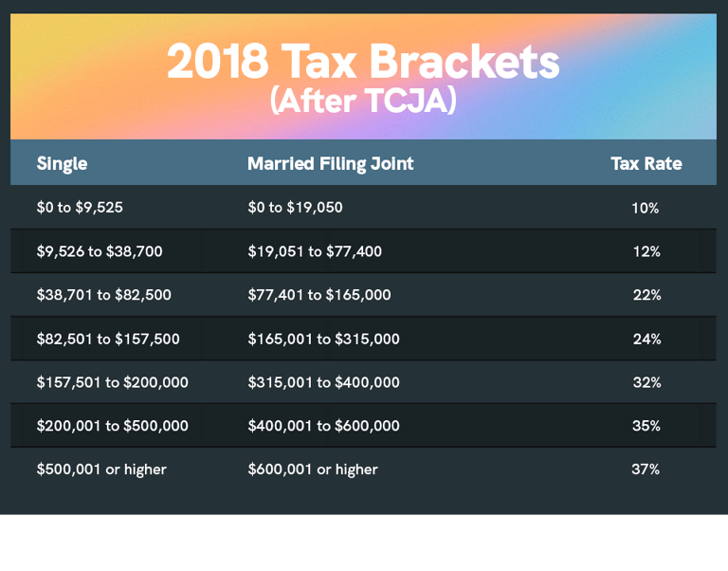Click the 32% tax rate value
The image size is (728, 571).
click(x=646, y=382)
